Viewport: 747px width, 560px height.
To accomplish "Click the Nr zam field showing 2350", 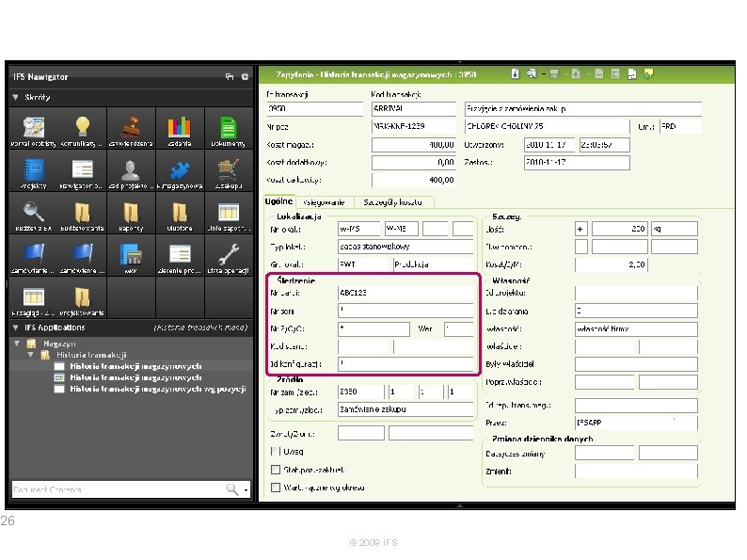I will (x=360, y=392).
